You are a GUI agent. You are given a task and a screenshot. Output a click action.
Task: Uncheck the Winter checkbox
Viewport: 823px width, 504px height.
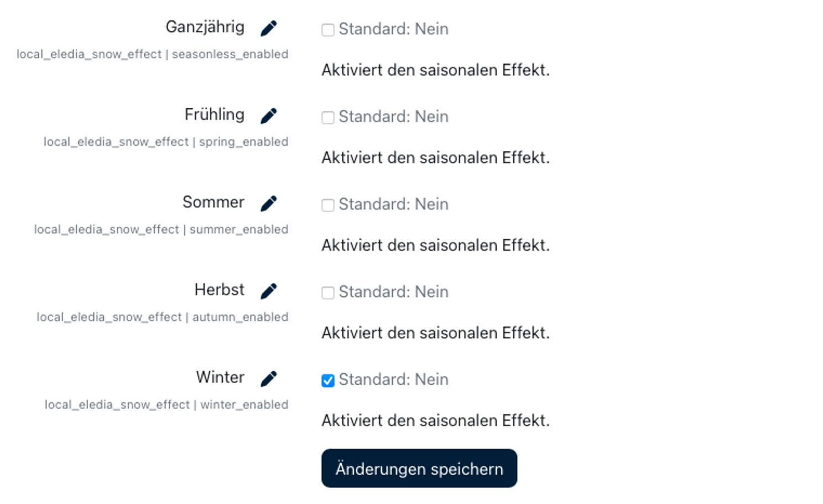pos(328,380)
